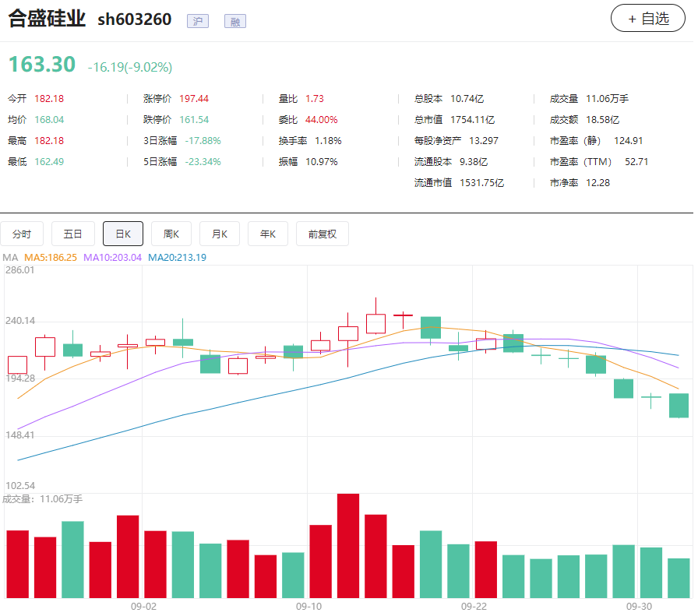Click the 总股本 value 10.74亿
The image size is (698, 616).
(x=467, y=99)
